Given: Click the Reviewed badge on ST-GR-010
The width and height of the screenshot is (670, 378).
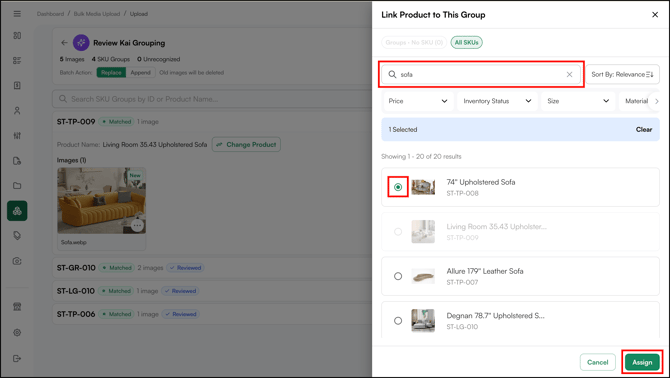Looking at the screenshot, I should (185, 268).
